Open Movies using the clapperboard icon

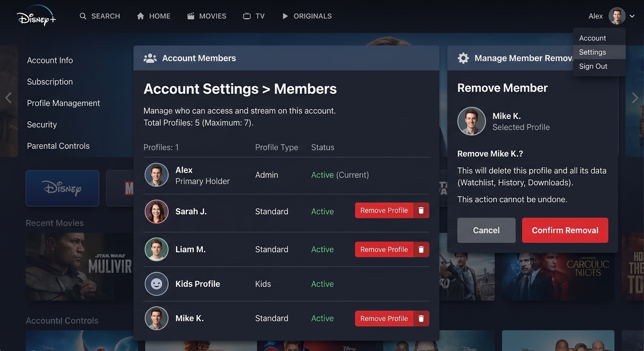[x=190, y=16]
